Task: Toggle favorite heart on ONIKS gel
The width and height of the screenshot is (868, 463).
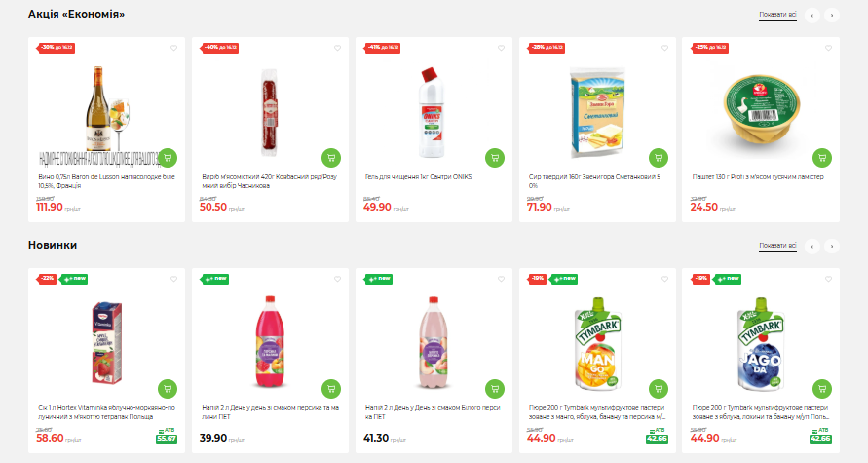Action: (x=501, y=48)
